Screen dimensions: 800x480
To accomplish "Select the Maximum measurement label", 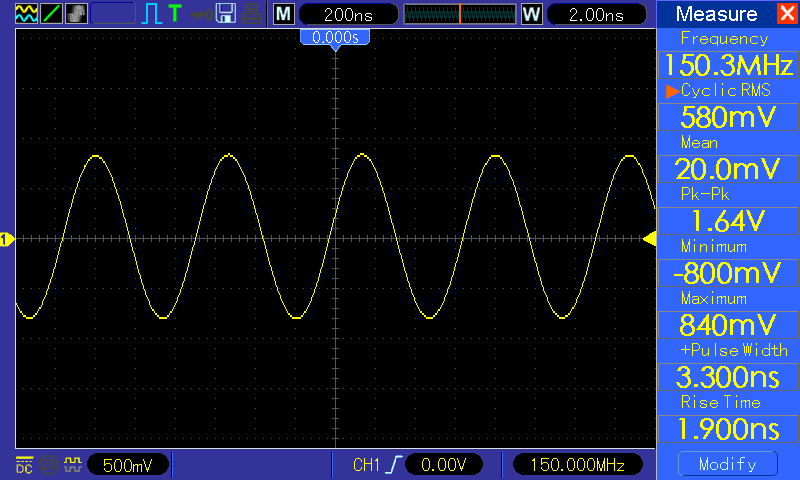I will point(714,298).
